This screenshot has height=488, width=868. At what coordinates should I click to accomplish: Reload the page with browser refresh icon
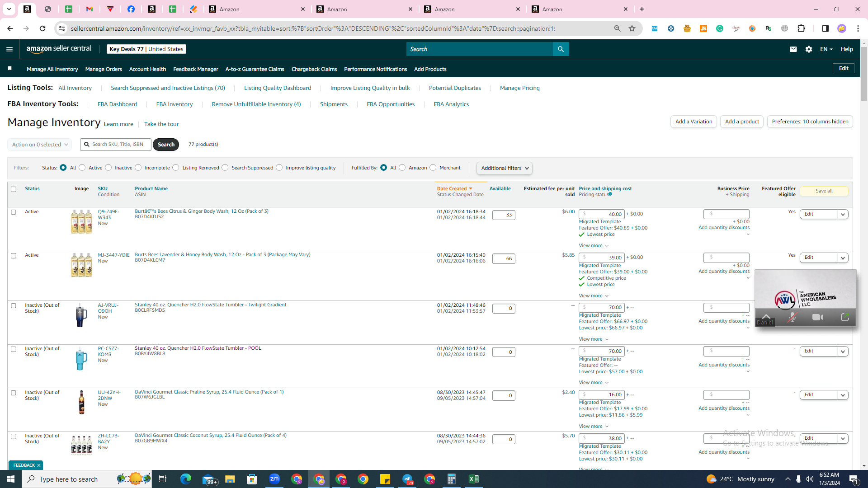(42, 28)
